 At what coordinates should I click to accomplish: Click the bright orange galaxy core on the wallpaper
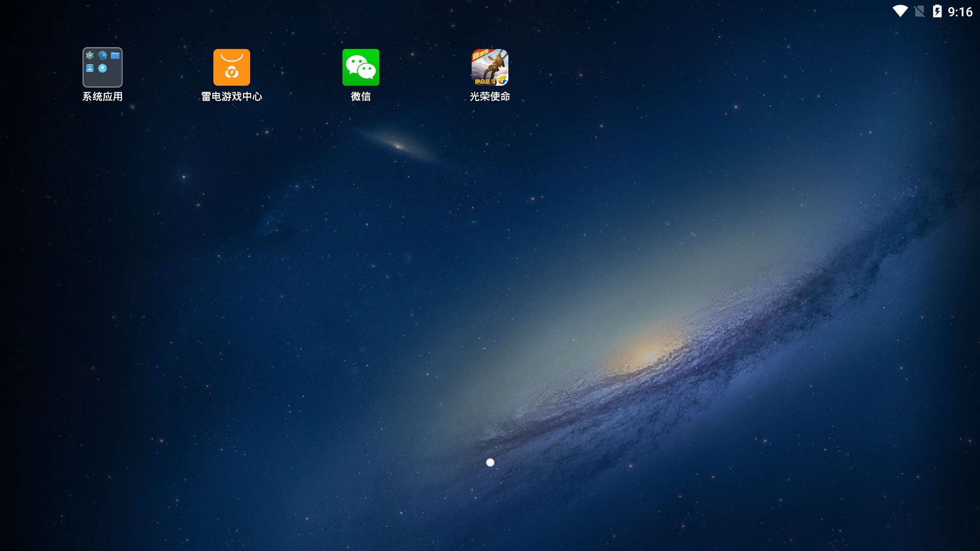click(649, 354)
